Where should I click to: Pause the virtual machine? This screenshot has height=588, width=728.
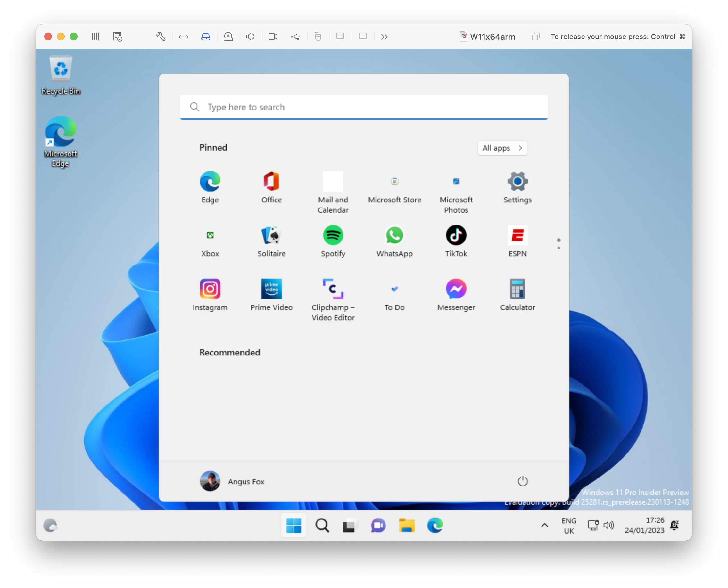[x=95, y=37]
